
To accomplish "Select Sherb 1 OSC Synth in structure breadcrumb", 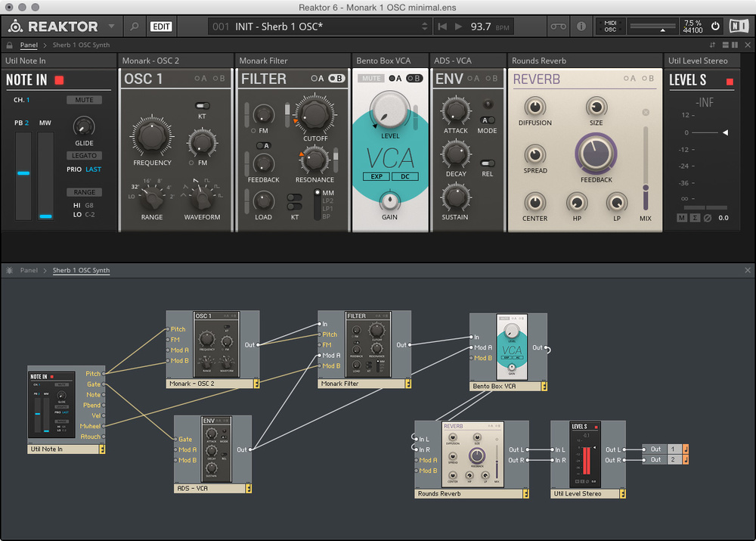I will point(81,270).
